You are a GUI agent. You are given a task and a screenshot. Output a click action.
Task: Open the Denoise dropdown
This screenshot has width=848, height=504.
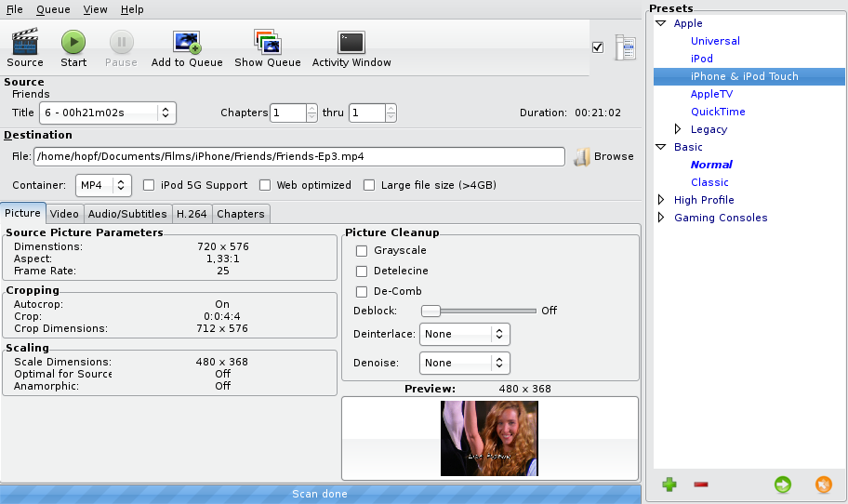pyautogui.click(x=465, y=363)
